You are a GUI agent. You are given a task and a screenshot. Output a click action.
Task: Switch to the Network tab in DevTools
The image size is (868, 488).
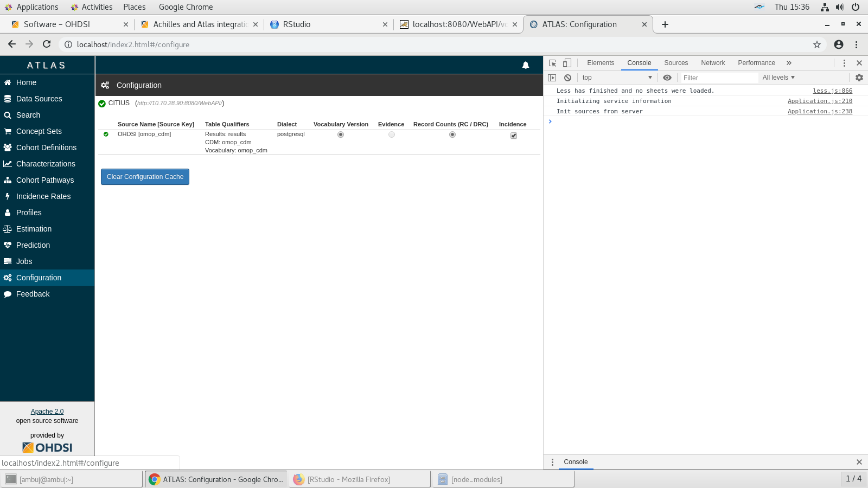tap(712, 62)
